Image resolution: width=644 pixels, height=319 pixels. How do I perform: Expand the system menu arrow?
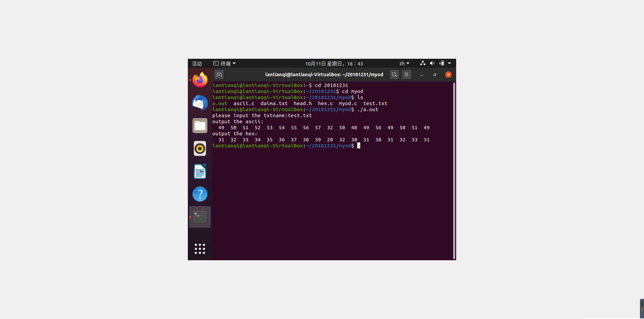click(449, 63)
